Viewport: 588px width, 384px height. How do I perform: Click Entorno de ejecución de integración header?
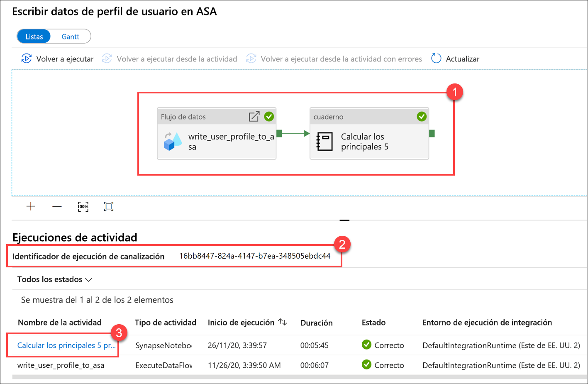487,323
